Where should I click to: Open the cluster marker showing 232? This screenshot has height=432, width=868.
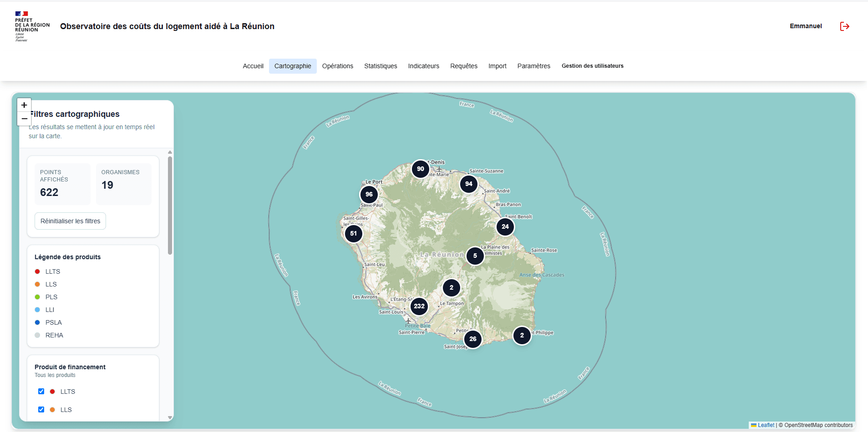tap(419, 306)
